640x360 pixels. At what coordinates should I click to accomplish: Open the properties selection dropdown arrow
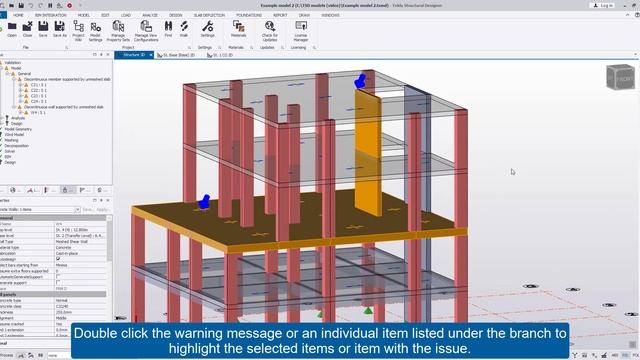pyautogui.click(x=77, y=209)
